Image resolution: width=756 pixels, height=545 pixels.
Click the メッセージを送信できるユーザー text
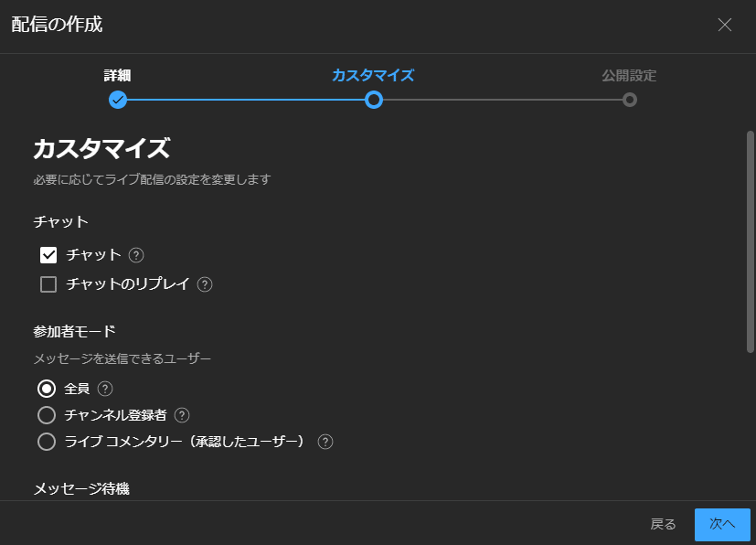point(122,358)
